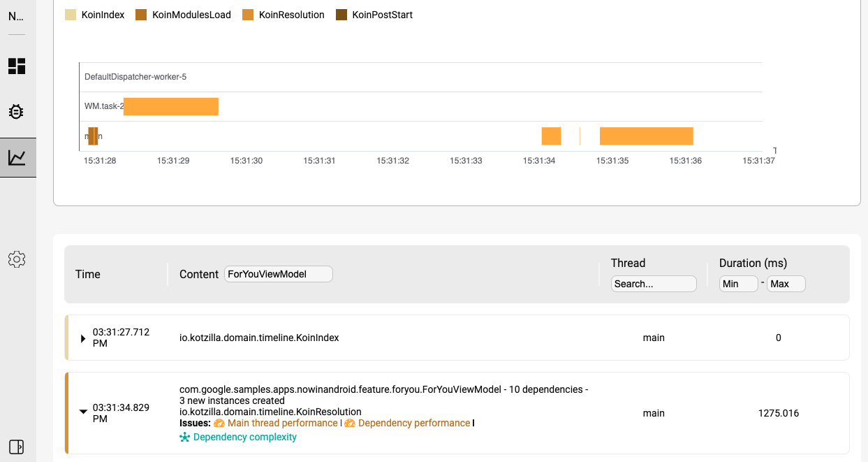Open settings via the sidebar gear icon
Viewport: 868px width, 462px height.
[x=15, y=259]
